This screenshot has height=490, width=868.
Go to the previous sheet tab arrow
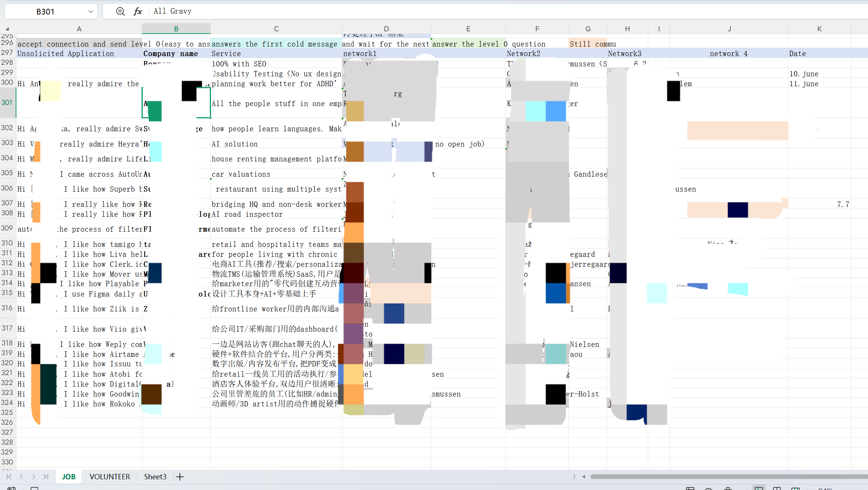(21, 477)
